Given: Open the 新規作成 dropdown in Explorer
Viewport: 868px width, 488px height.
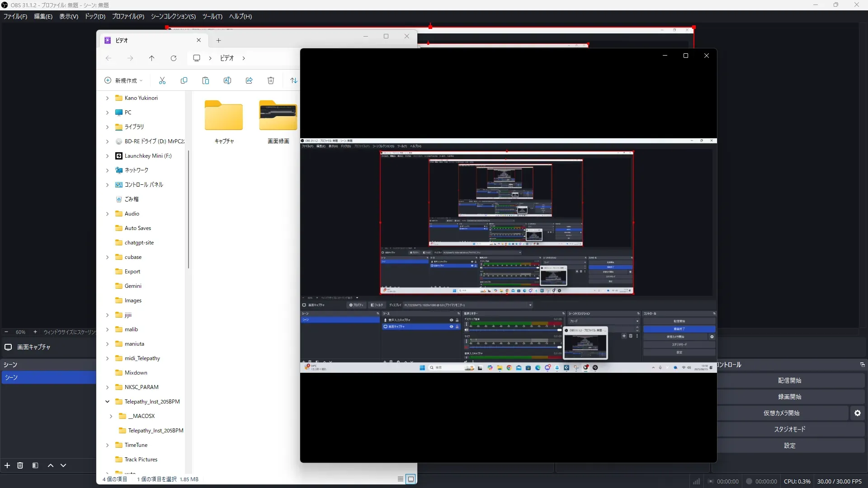Looking at the screenshot, I should click(124, 80).
